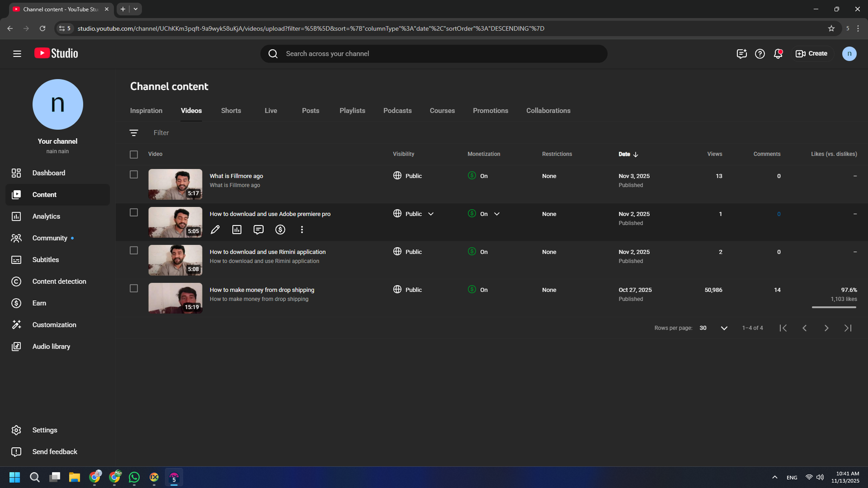The height and width of the screenshot is (488, 868).
Task: Click the help question mark icon
Action: 760,54
